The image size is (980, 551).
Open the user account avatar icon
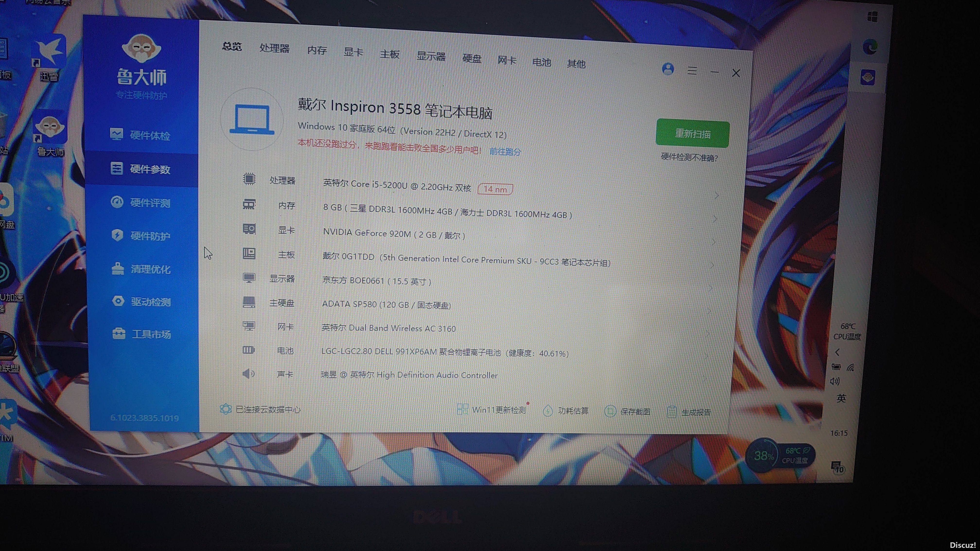click(x=668, y=69)
